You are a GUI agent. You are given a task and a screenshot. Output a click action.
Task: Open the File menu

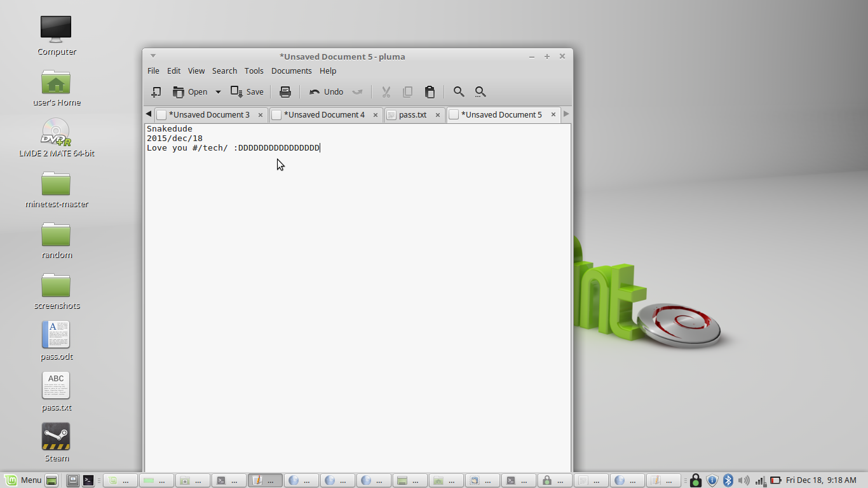153,71
